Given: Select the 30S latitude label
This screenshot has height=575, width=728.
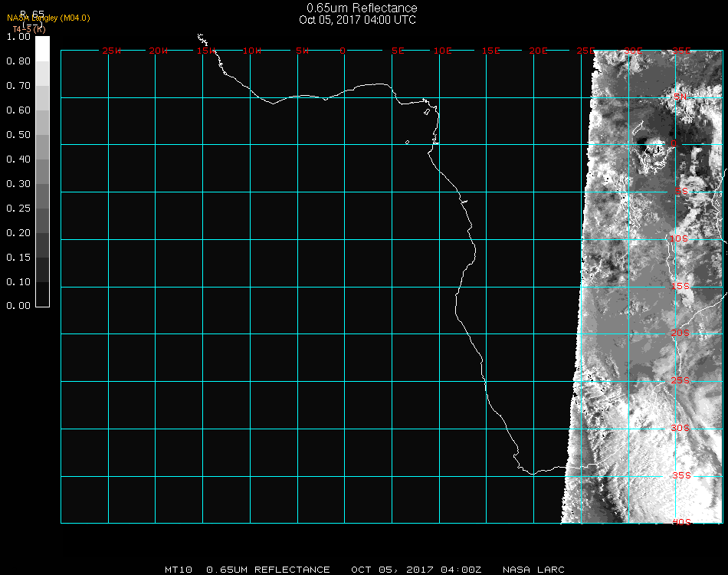Looking at the screenshot, I should tap(680, 428).
